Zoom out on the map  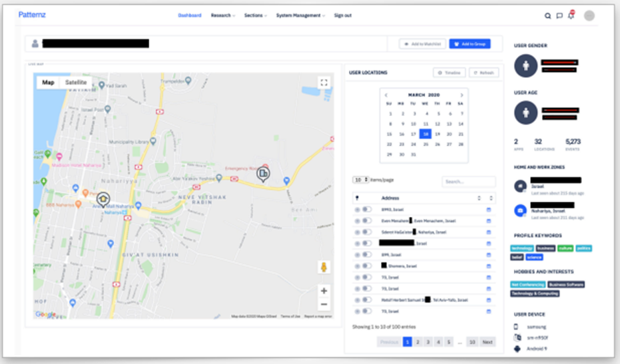click(x=324, y=304)
